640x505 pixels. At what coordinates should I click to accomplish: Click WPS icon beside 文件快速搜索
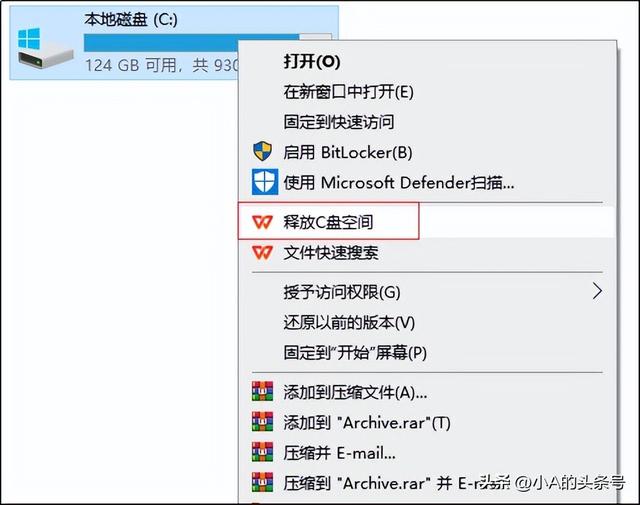click(262, 253)
